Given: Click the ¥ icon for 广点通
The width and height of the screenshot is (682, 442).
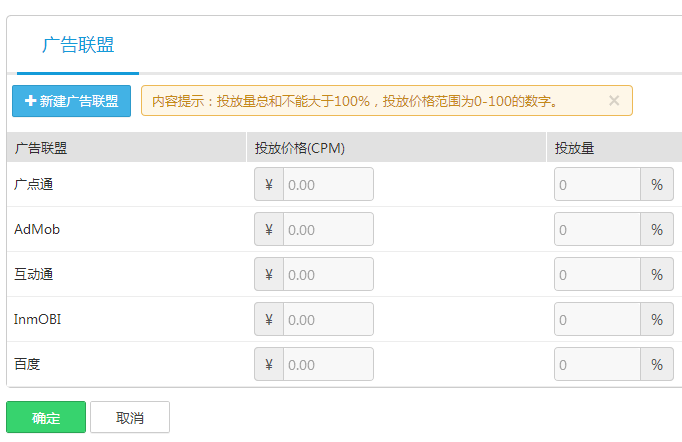Looking at the screenshot, I should tap(269, 184).
